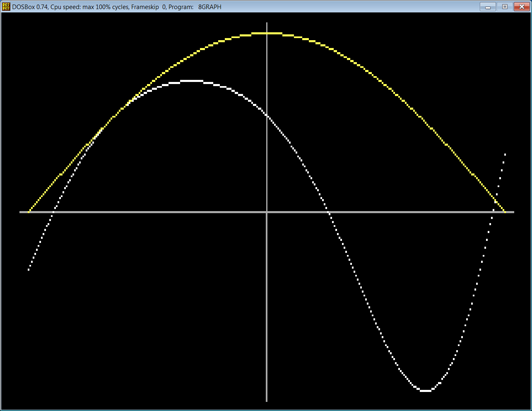Click the DOSBox 0.74 title bar text

(x=117, y=7)
